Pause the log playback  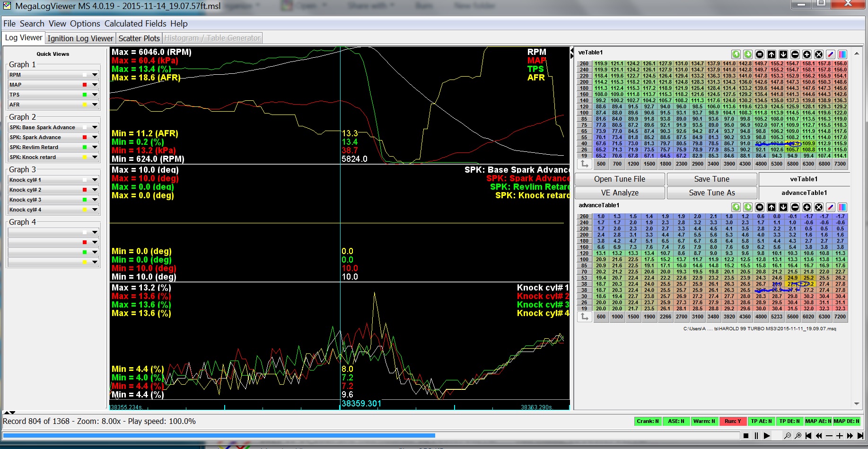pyautogui.click(x=756, y=436)
